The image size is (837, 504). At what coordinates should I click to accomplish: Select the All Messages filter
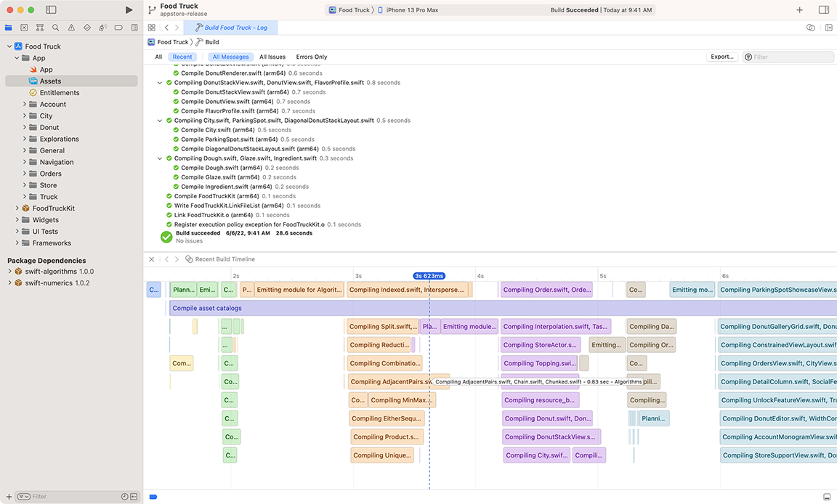click(230, 57)
